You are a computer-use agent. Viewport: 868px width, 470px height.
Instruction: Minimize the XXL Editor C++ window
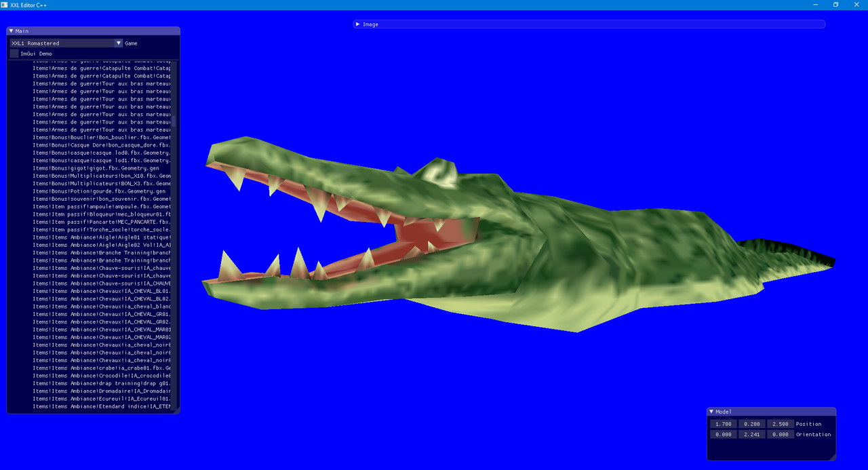click(815, 4)
